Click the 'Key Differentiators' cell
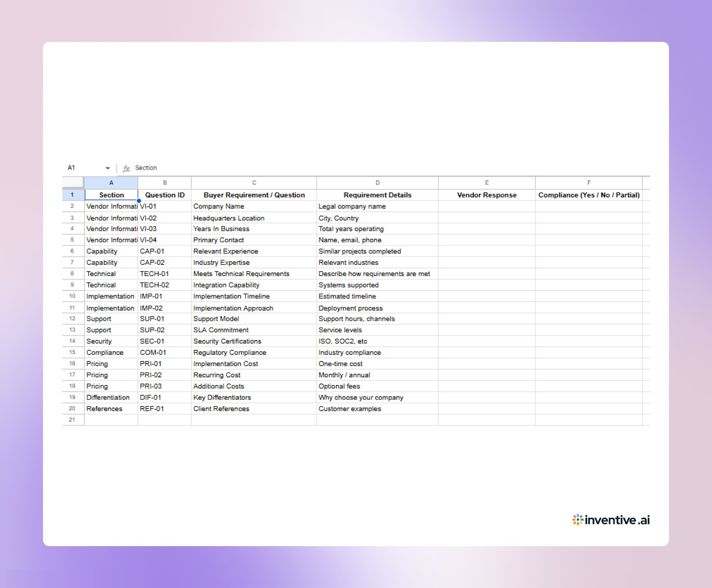The width and height of the screenshot is (712, 588). click(x=254, y=397)
